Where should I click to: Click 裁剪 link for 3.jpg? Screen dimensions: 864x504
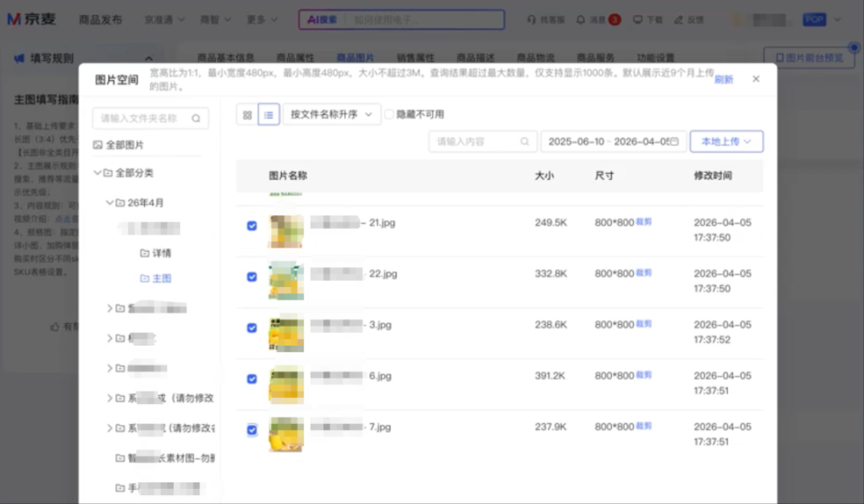tap(643, 323)
